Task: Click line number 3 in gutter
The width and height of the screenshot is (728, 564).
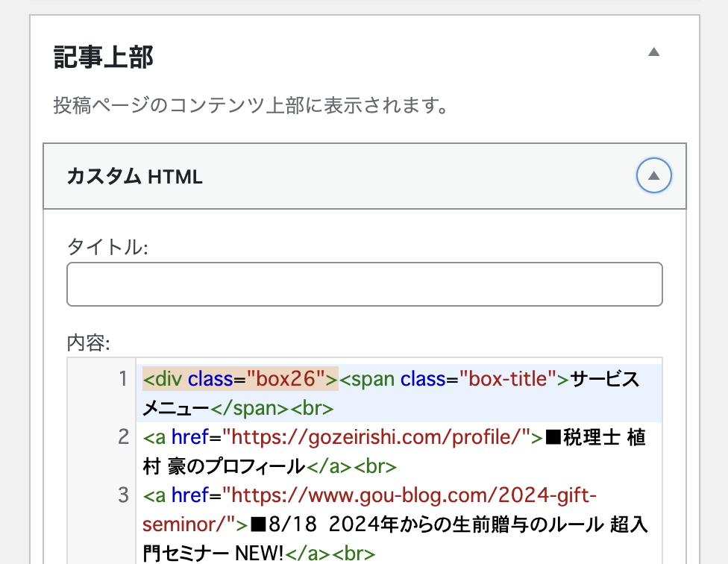Action: point(123,495)
